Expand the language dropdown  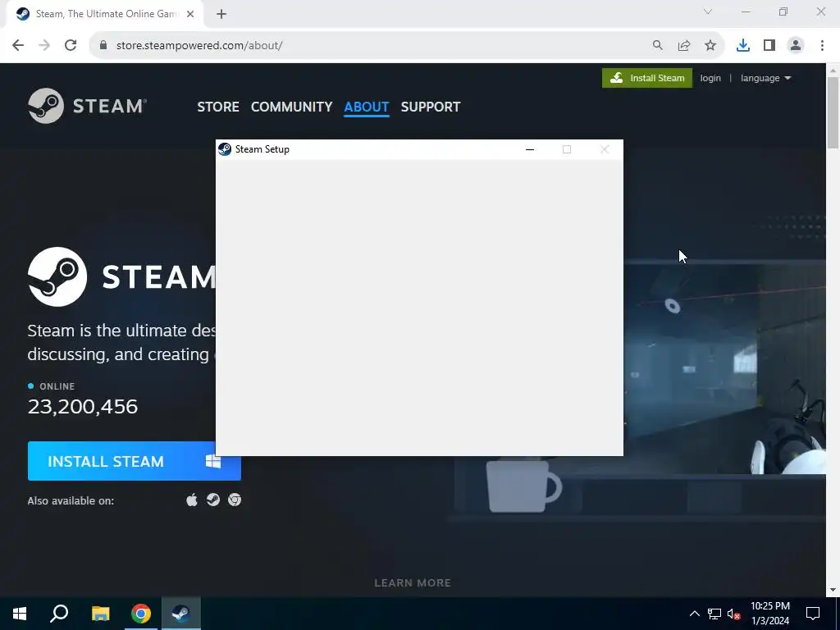click(x=765, y=78)
